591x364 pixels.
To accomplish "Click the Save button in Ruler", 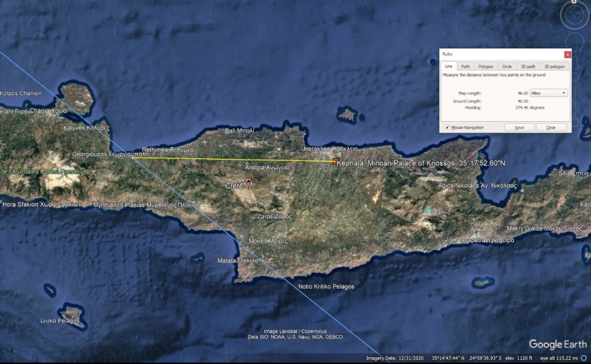I will pyautogui.click(x=519, y=127).
